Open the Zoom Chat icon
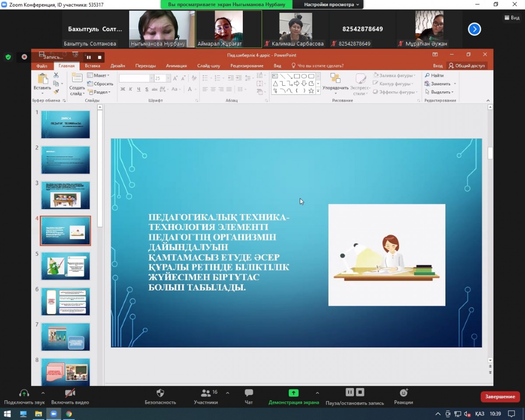 tap(249, 393)
